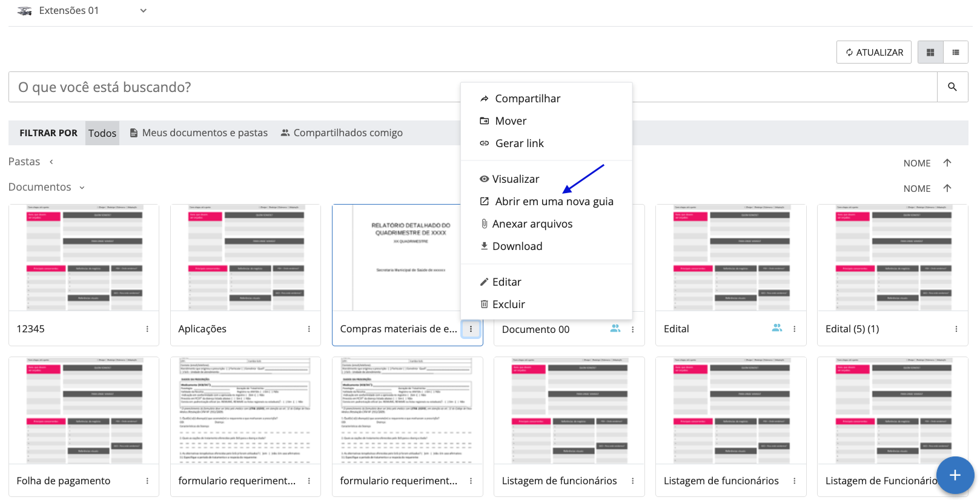The image size is (980, 500).
Task: Expand the Pastas section
Action: pos(51,162)
